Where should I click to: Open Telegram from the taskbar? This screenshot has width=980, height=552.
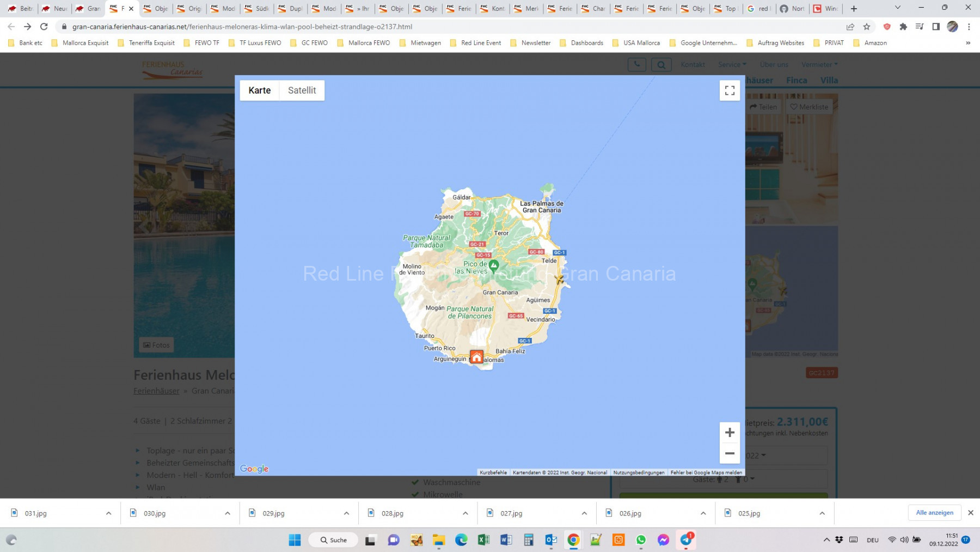686,540
